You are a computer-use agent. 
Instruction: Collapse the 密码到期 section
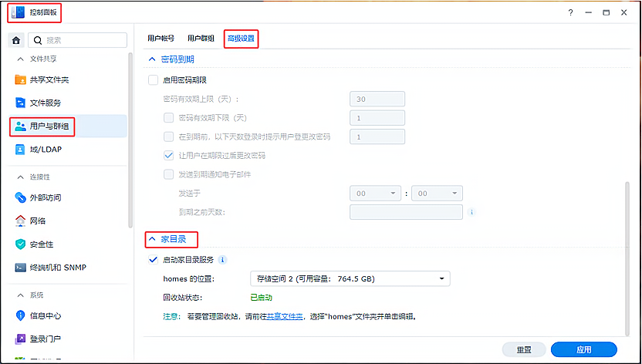tap(152, 59)
